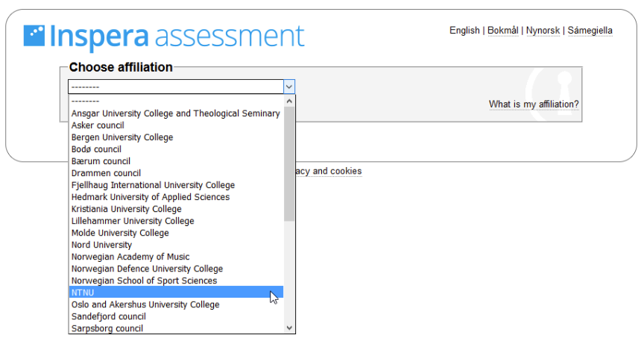644x338 pixels.
Task: Choose Oslo and Akershus University College
Action: (176, 304)
